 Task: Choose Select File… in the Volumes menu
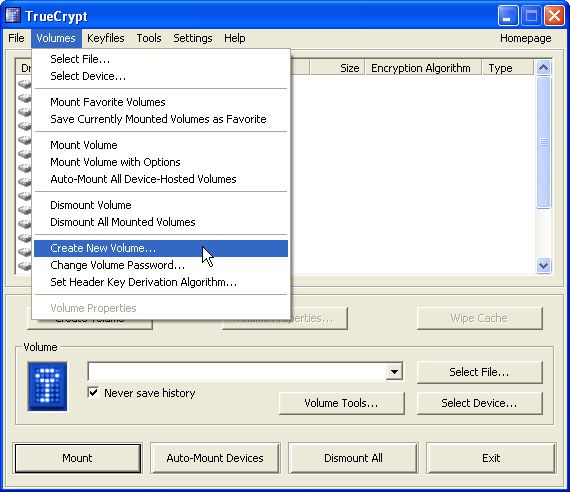click(x=161, y=59)
